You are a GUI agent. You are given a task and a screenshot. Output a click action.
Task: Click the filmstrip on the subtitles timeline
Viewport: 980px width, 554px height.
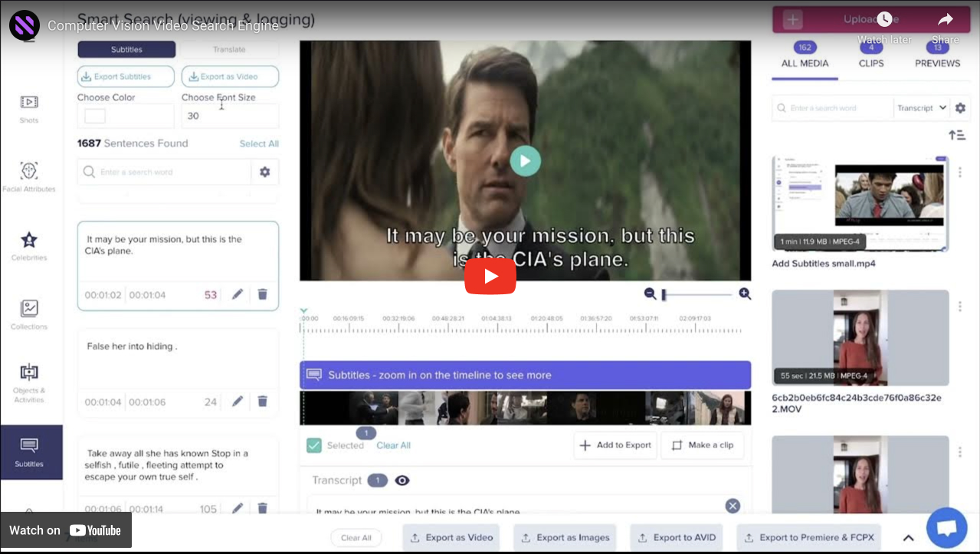click(525, 408)
